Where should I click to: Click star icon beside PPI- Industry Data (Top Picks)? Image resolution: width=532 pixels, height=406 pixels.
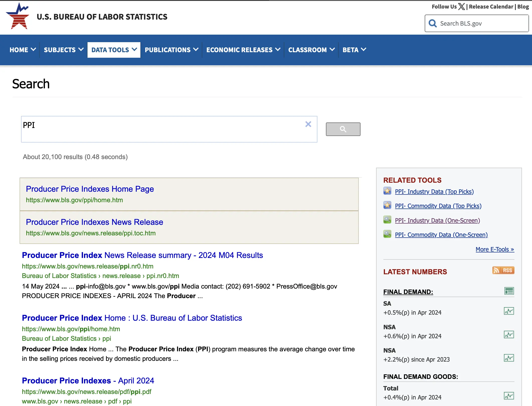(x=387, y=191)
